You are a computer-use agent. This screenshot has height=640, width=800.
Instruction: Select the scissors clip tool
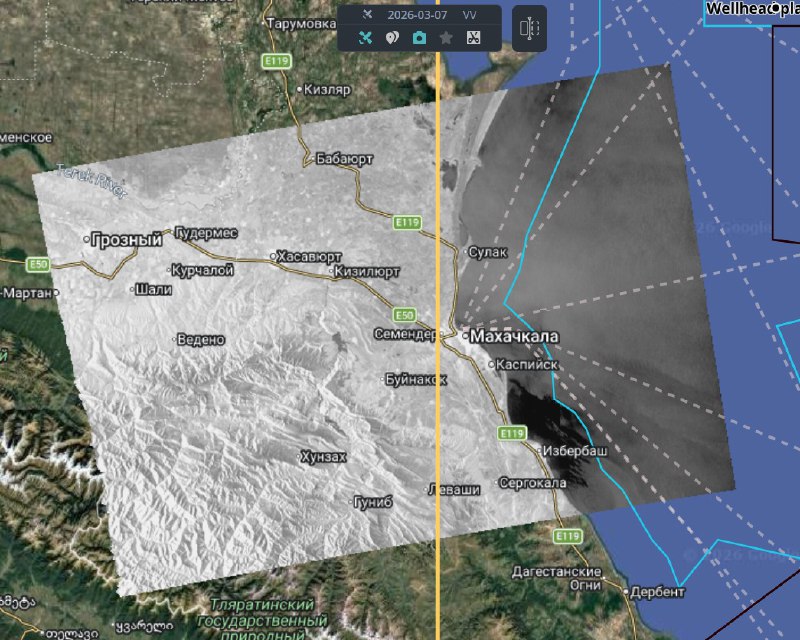(x=474, y=38)
